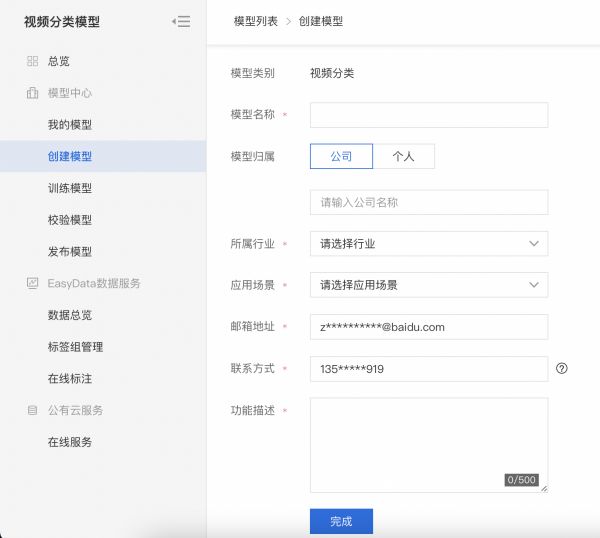Click the 视频分类 model category value
The width and height of the screenshot is (600, 538).
pos(332,73)
